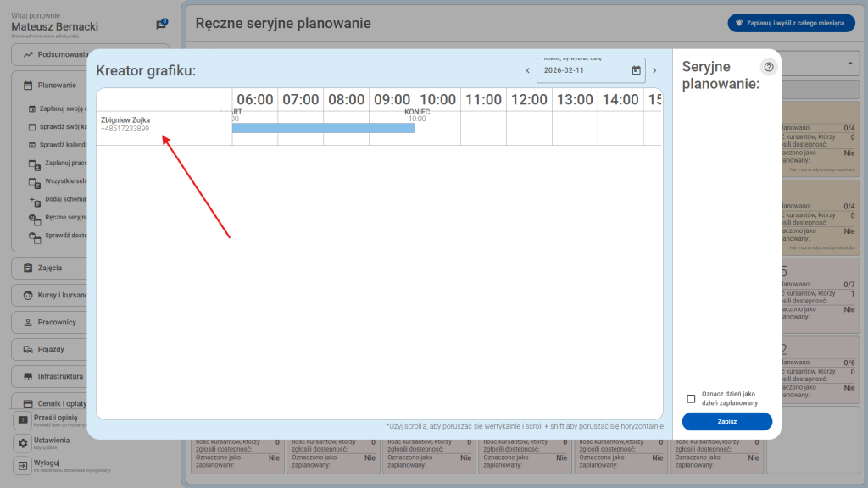The image size is (868, 488).
Task: Go to the previous day arrow
Action: pyautogui.click(x=527, y=70)
